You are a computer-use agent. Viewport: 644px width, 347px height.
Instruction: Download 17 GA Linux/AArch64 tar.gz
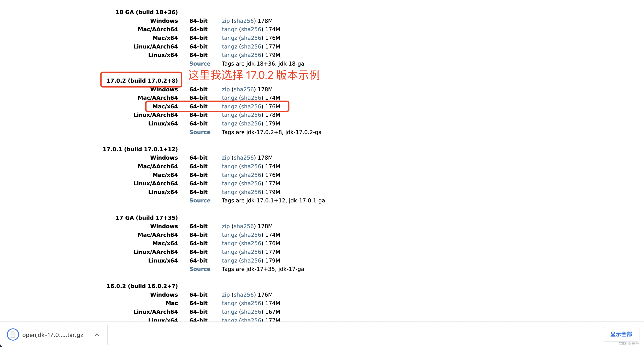[229, 252]
